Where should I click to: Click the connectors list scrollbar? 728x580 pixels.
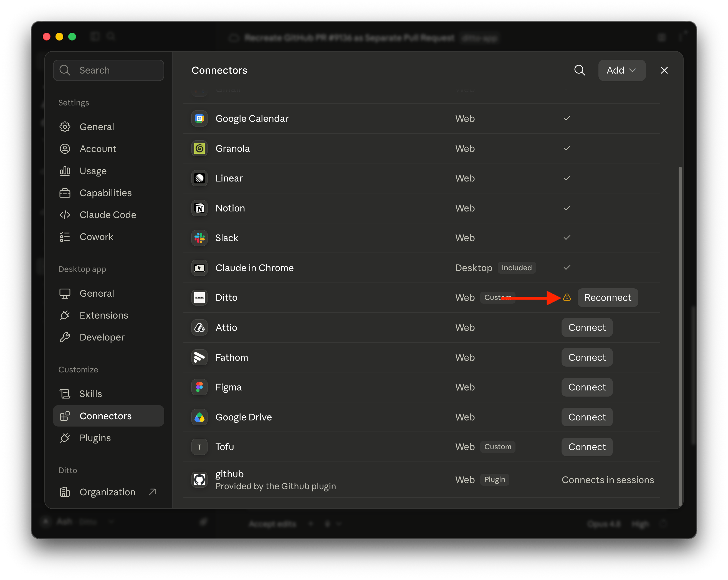pyautogui.click(x=680, y=336)
